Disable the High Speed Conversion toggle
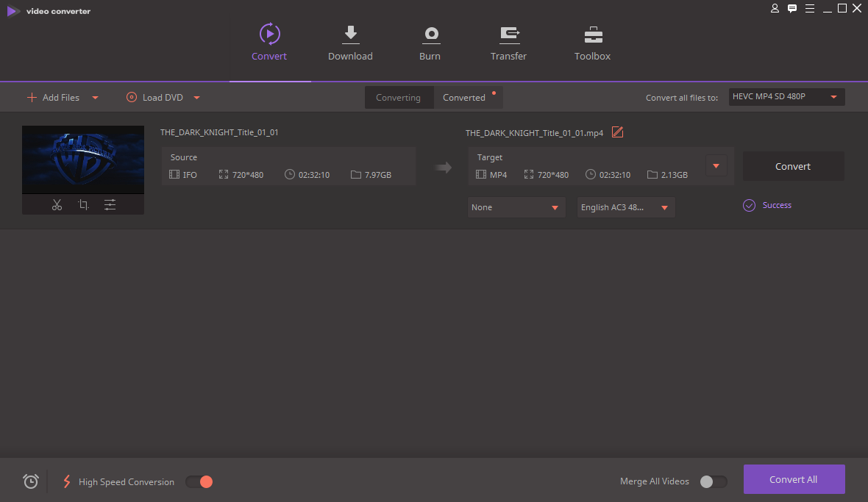The width and height of the screenshot is (868, 502). 199,482
